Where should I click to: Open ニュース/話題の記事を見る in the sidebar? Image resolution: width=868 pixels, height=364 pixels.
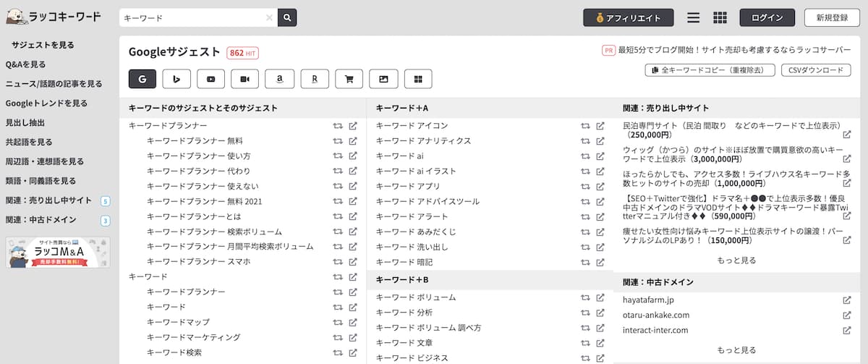[54, 84]
